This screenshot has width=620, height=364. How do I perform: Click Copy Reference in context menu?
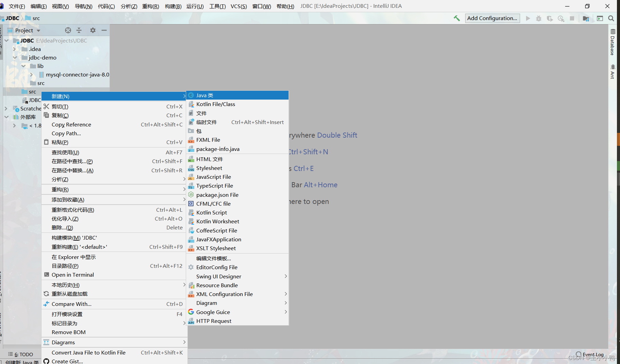click(114, 125)
